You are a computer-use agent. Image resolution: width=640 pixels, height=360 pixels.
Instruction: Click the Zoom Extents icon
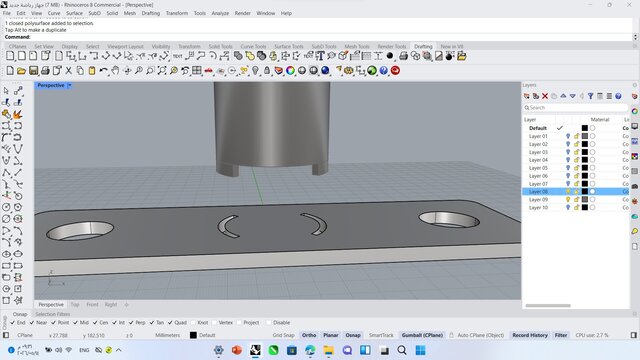162,71
